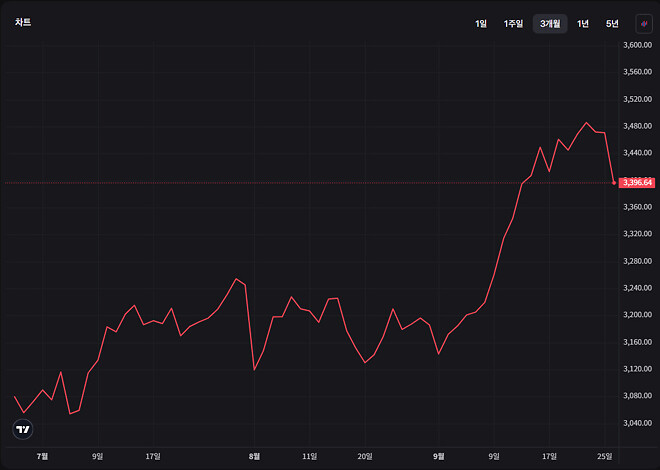Viewport: 660px width, 470px height.
Task: Click the 3,600.00 price axis label
Action: tap(637, 45)
